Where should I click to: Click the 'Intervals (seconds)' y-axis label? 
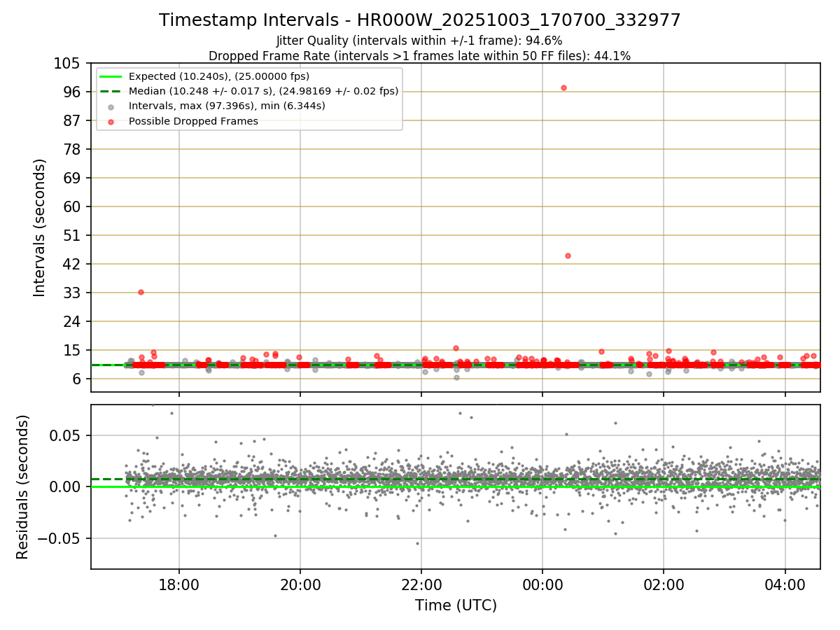coord(40,227)
